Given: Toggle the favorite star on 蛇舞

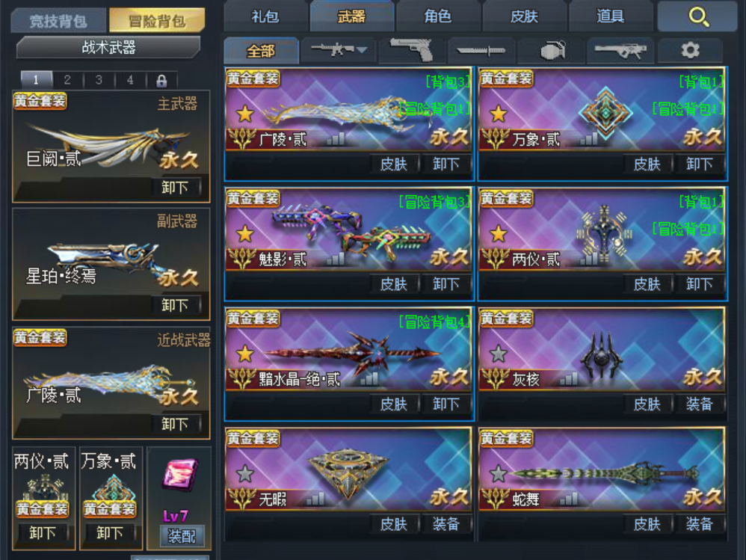Looking at the screenshot, I should (x=498, y=473).
